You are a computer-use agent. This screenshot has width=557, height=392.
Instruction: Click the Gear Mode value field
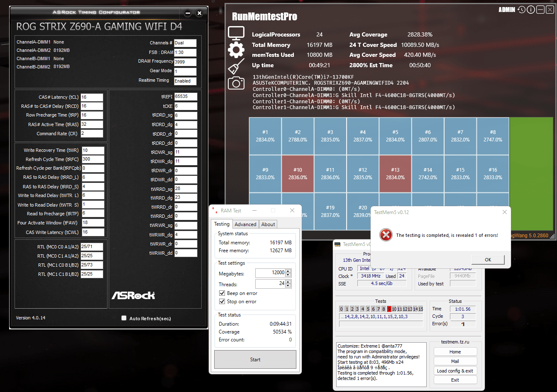point(185,71)
